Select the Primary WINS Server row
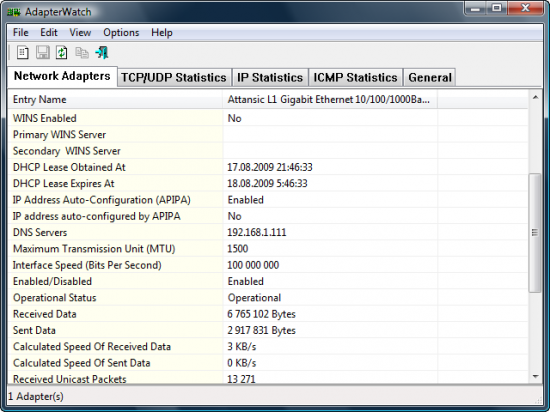550x412 pixels. pos(268,135)
